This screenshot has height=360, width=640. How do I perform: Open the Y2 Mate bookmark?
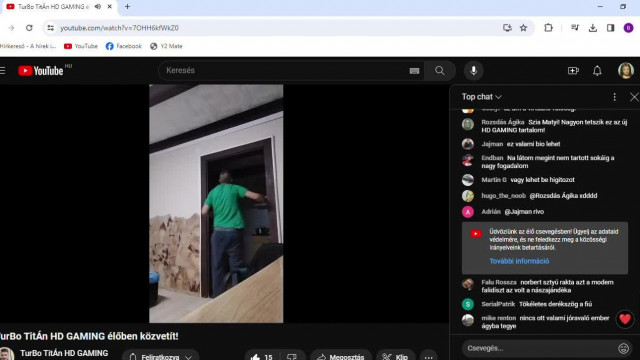[x=166, y=46]
